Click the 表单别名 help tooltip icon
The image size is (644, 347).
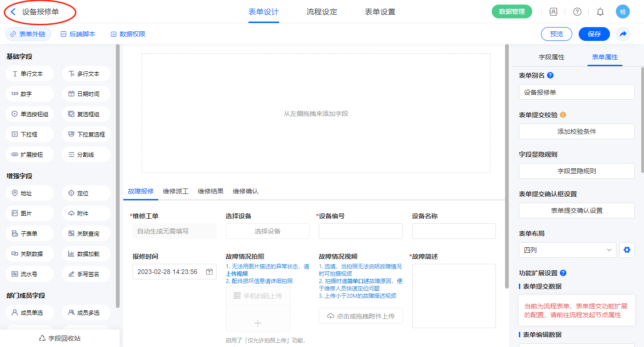(550, 75)
